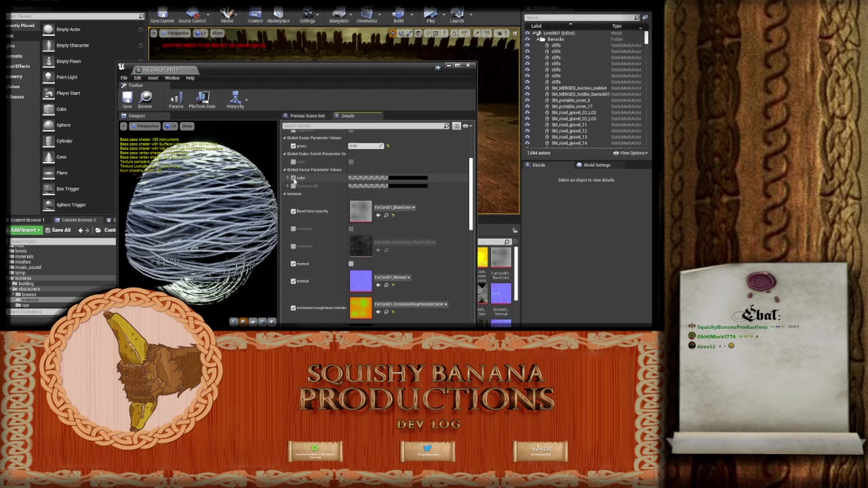Open Source Control in main toolbar

[192, 15]
